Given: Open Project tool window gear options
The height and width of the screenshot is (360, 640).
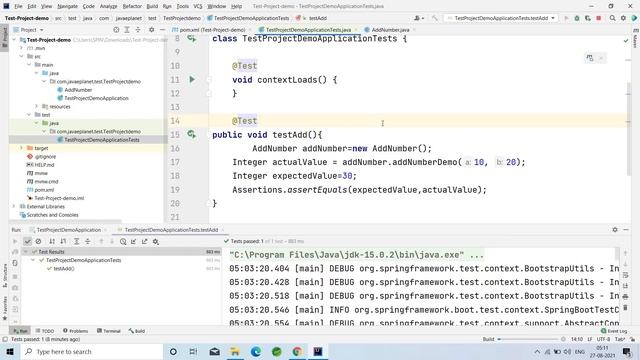Looking at the screenshot, I should [x=151, y=30].
